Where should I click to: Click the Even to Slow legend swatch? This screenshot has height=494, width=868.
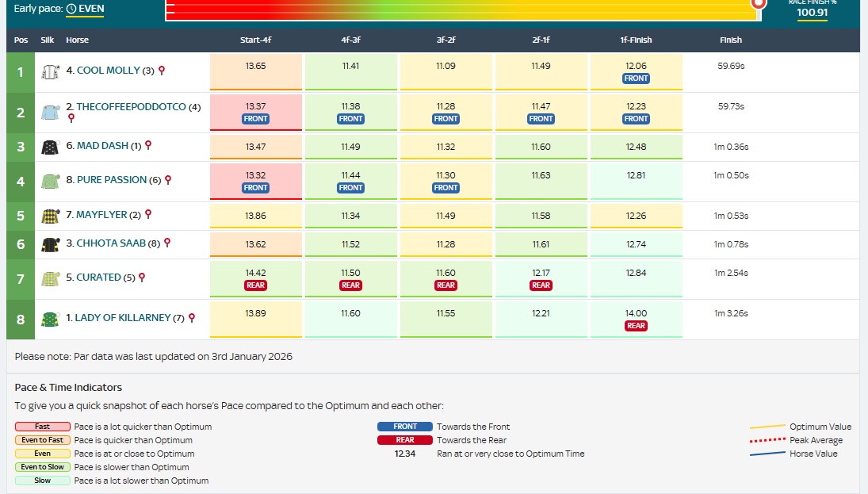click(x=41, y=467)
